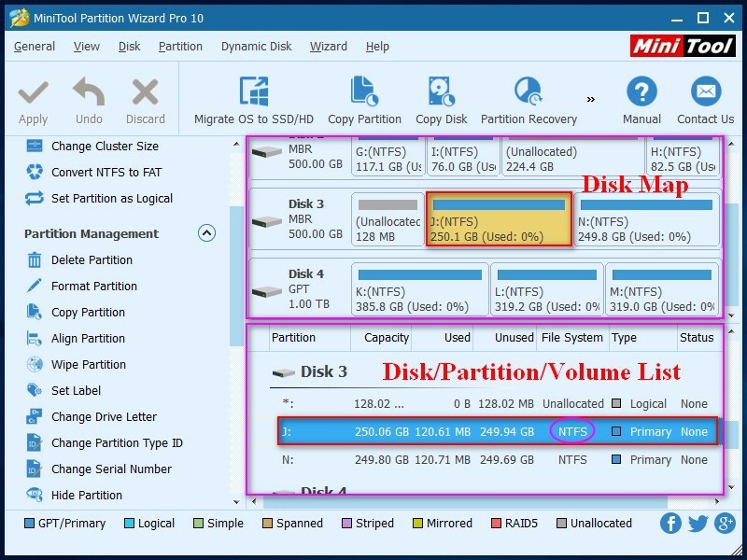Open the Copy Partition toolbar wizard

(x=364, y=101)
